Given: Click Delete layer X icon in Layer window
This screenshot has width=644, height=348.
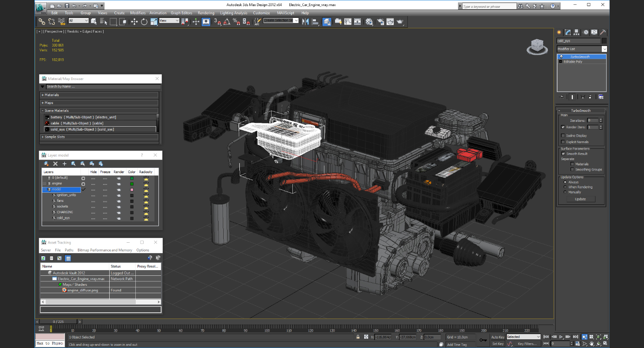Looking at the screenshot, I should click(x=55, y=164).
